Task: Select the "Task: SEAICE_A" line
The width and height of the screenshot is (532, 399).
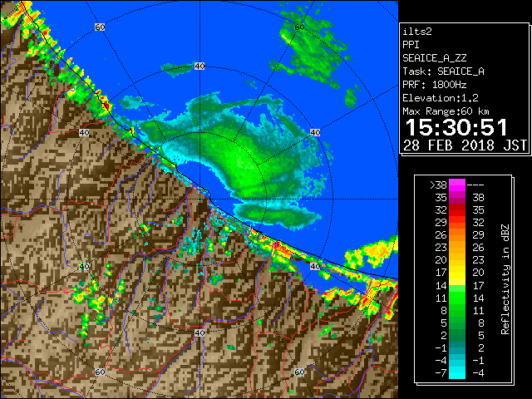Action: click(x=443, y=71)
